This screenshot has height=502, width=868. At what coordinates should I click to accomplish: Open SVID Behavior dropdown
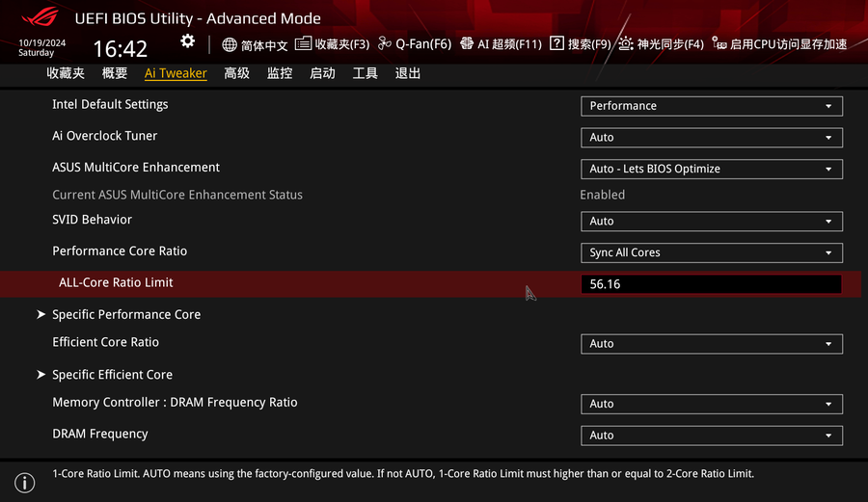click(x=712, y=222)
